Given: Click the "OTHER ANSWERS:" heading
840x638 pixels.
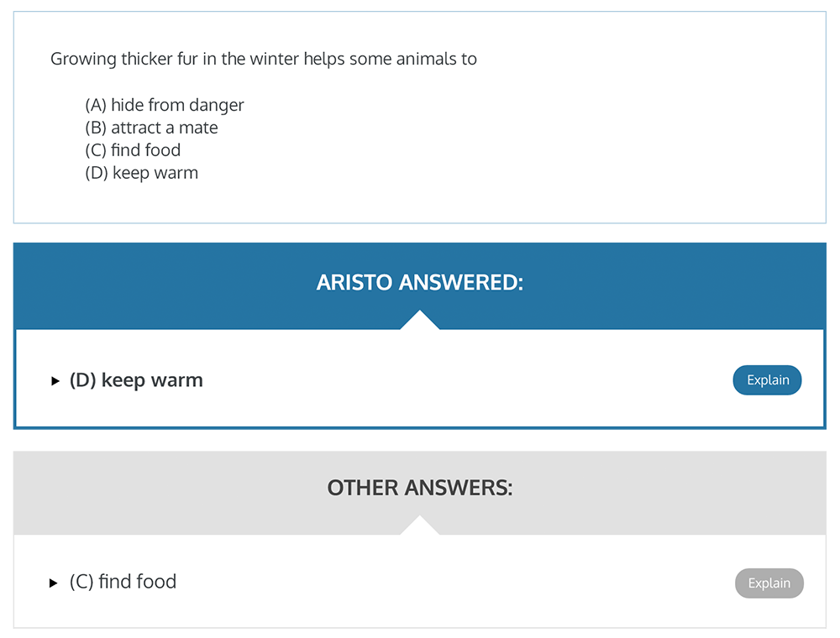Looking at the screenshot, I should point(419,488).
